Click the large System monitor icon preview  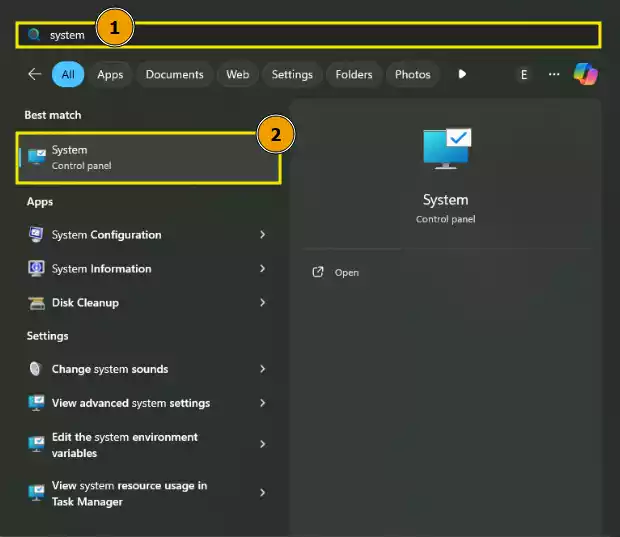[446, 149]
